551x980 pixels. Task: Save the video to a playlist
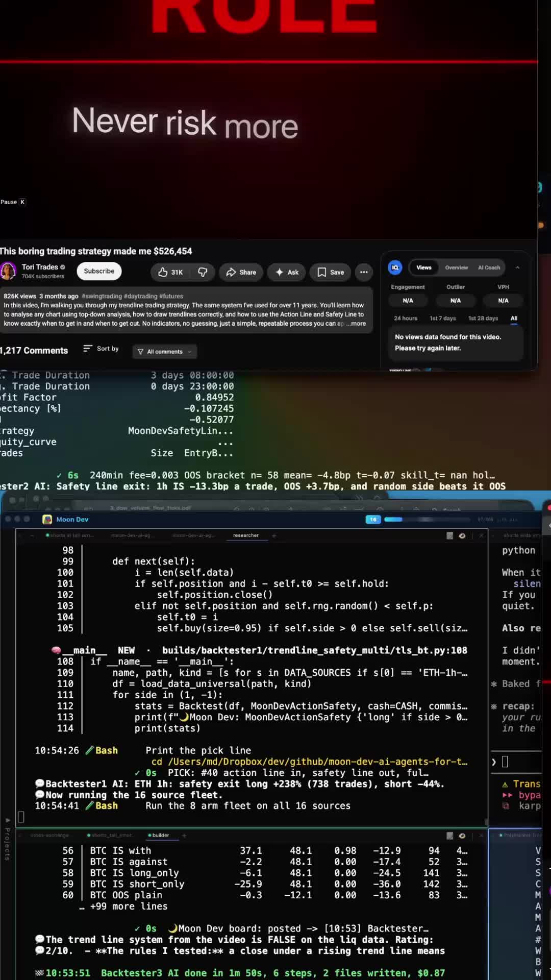[x=331, y=272]
